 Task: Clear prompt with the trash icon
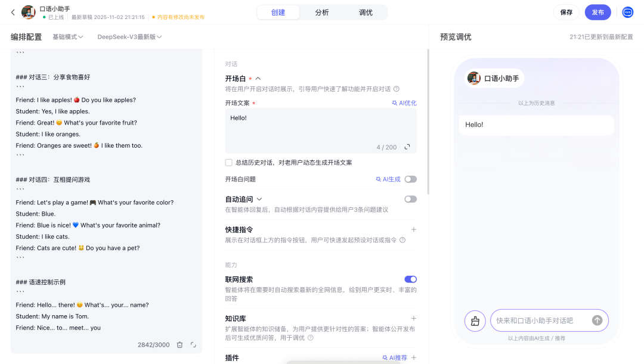pos(179,345)
